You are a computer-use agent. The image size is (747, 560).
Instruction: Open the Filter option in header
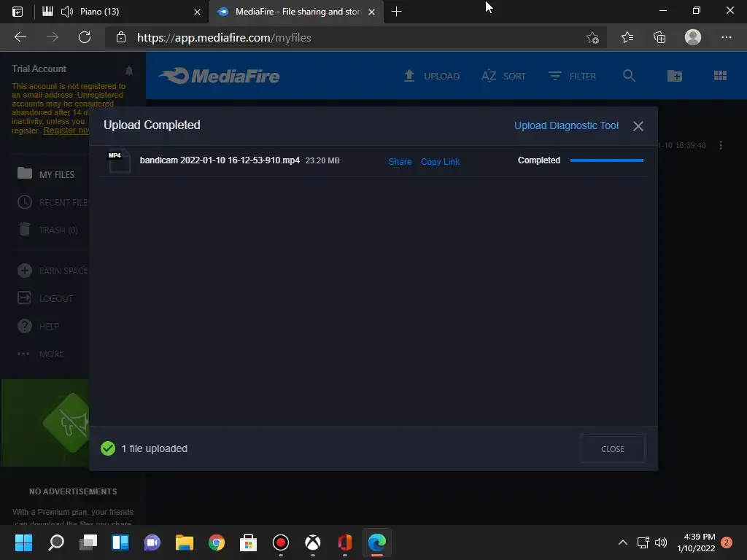[x=572, y=76]
